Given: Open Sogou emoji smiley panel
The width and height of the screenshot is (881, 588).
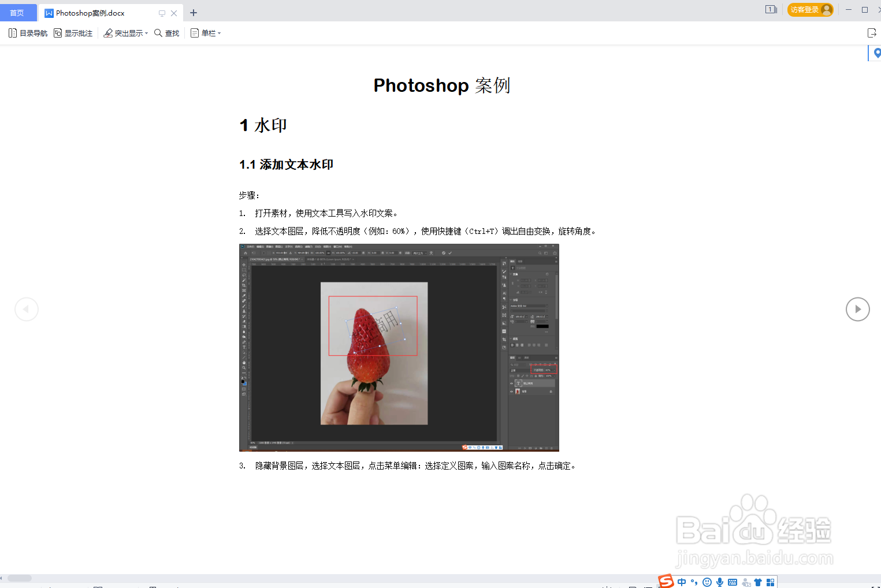Looking at the screenshot, I should pyautogui.click(x=707, y=582).
